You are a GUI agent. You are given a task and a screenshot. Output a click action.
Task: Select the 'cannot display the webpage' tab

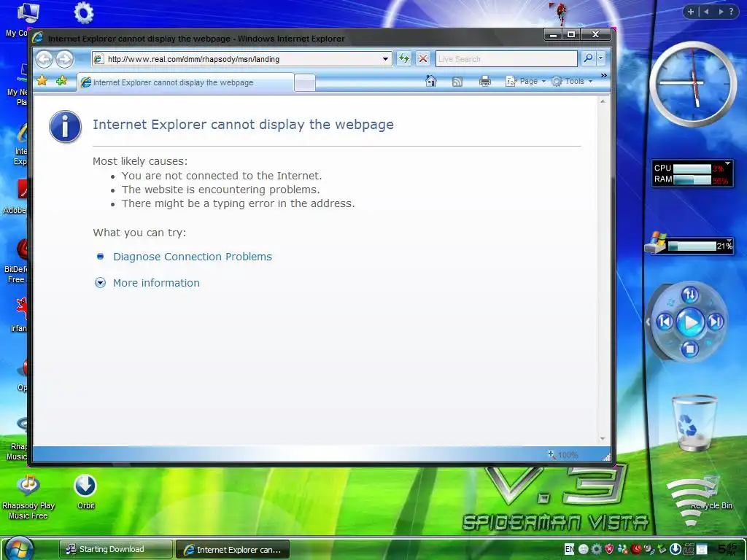tap(185, 82)
